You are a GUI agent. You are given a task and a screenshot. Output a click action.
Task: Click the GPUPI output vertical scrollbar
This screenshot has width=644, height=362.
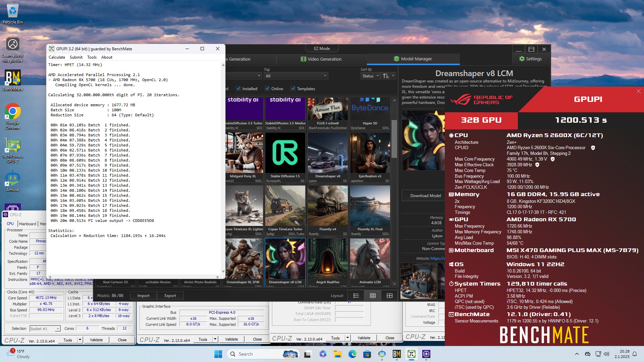(x=223, y=168)
